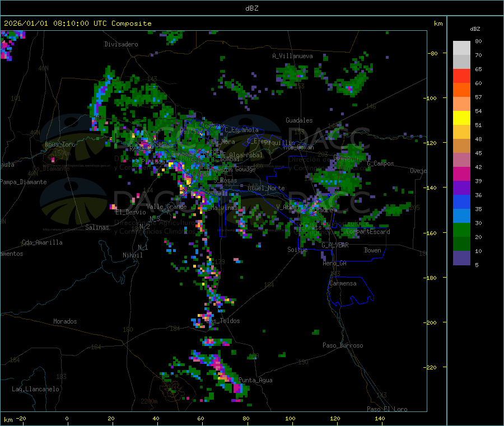Click the Atuel_Norte place label
Image resolution: width=504 pixels, height=426 pixels.
click(266, 188)
